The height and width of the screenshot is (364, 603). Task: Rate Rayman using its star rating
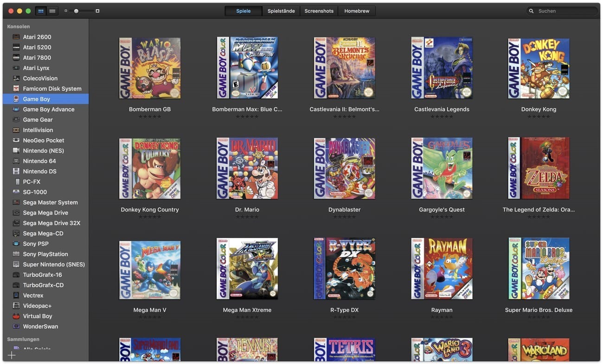[x=442, y=317]
